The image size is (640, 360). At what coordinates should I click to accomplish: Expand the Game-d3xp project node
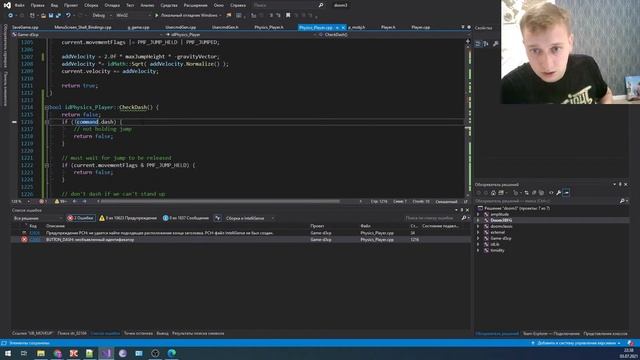(478, 238)
